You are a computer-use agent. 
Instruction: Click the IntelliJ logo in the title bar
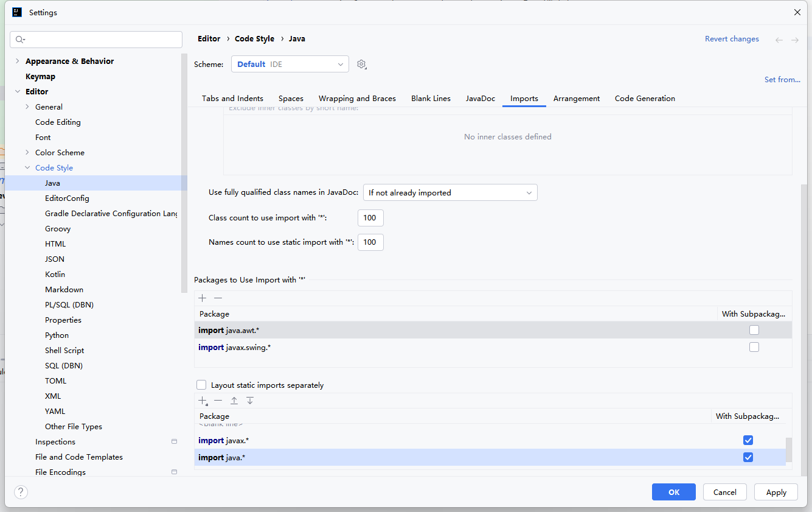[x=17, y=12]
